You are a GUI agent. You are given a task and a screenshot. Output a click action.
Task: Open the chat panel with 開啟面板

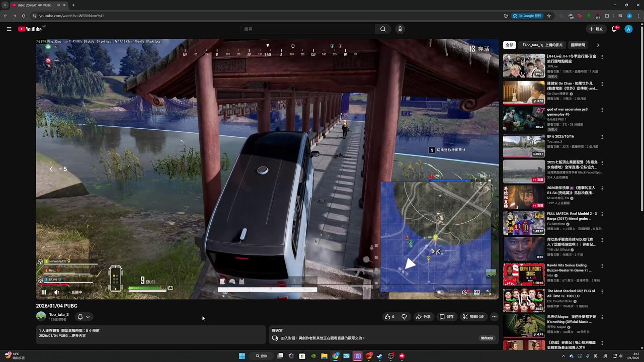(x=487, y=338)
